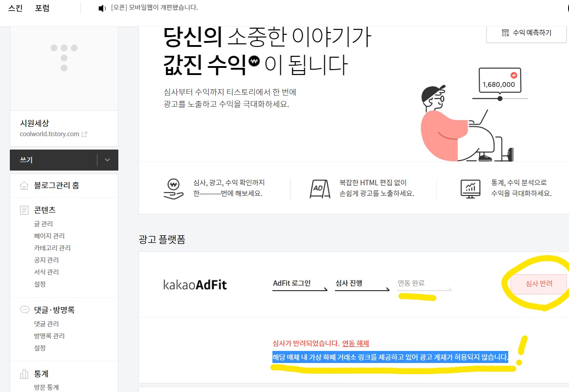
Task: Select the 통계 section heading
Action: [x=42, y=374]
